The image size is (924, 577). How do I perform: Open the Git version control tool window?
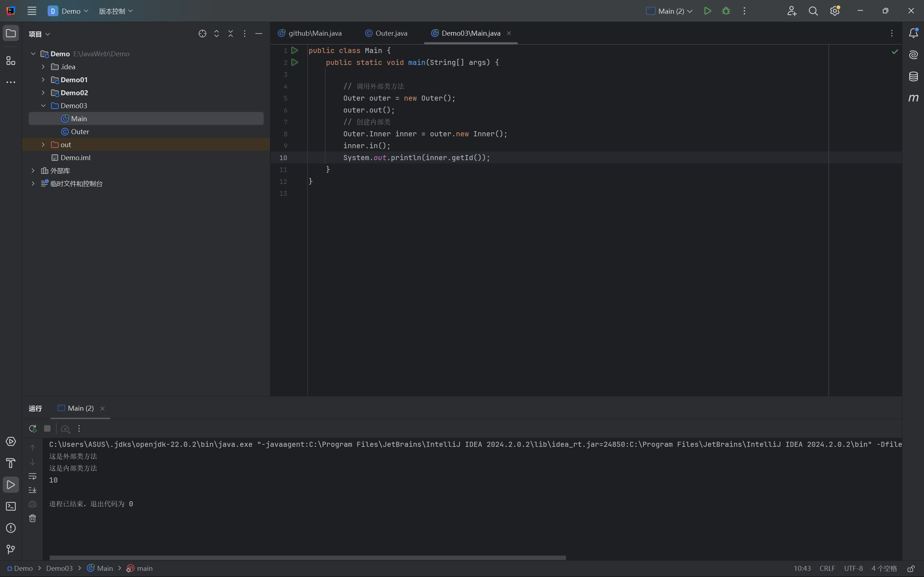click(11, 550)
